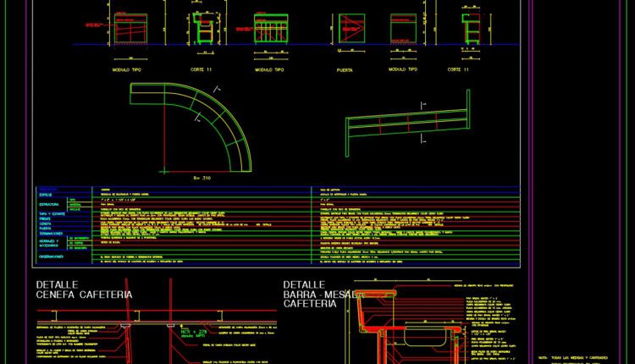Click the "R= 310" radius label
The height and width of the screenshot is (364, 635).
pyautogui.click(x=202, y=178)
